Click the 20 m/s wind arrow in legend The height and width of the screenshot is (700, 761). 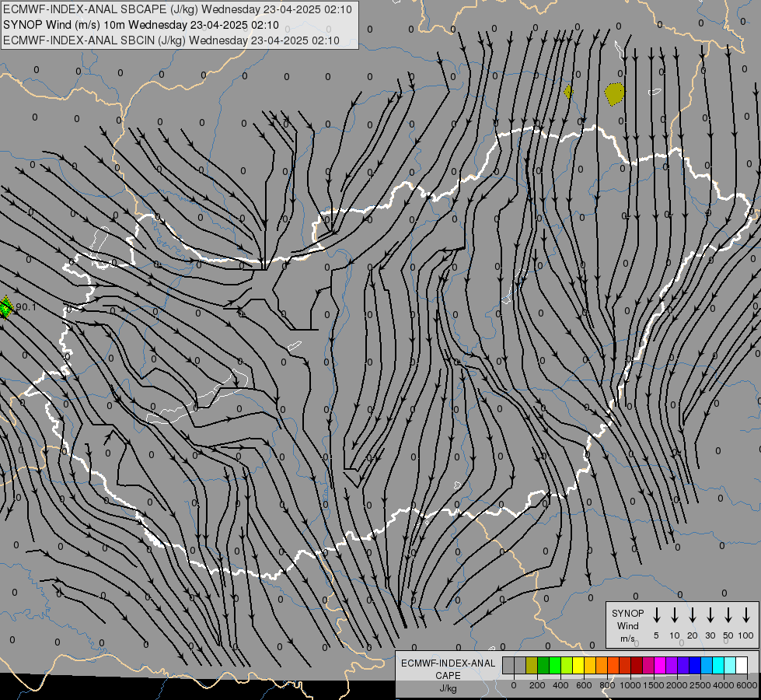click(x=692, y=615)
